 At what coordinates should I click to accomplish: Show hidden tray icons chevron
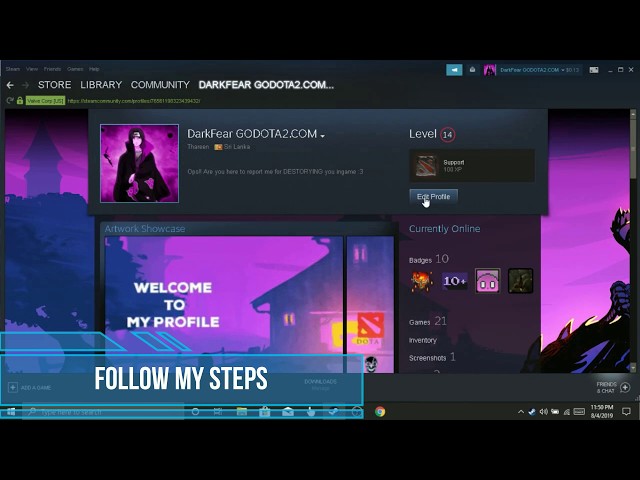(521, 412)
